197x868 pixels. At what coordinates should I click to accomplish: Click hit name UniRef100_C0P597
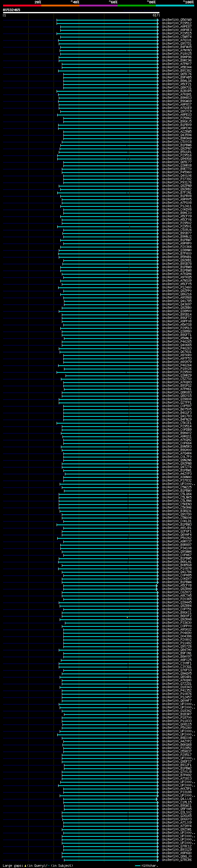(177, 406)
